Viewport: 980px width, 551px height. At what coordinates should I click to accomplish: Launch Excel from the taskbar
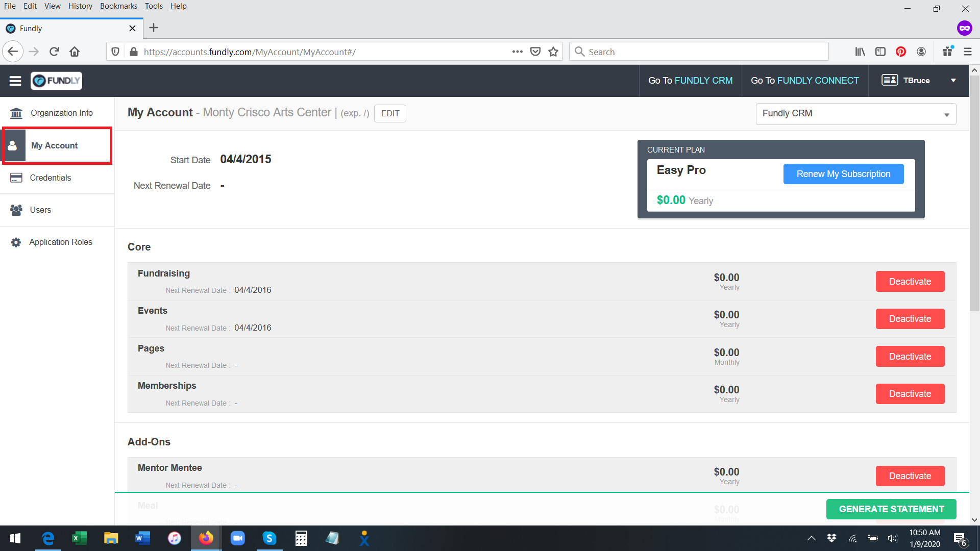(79, 538)
